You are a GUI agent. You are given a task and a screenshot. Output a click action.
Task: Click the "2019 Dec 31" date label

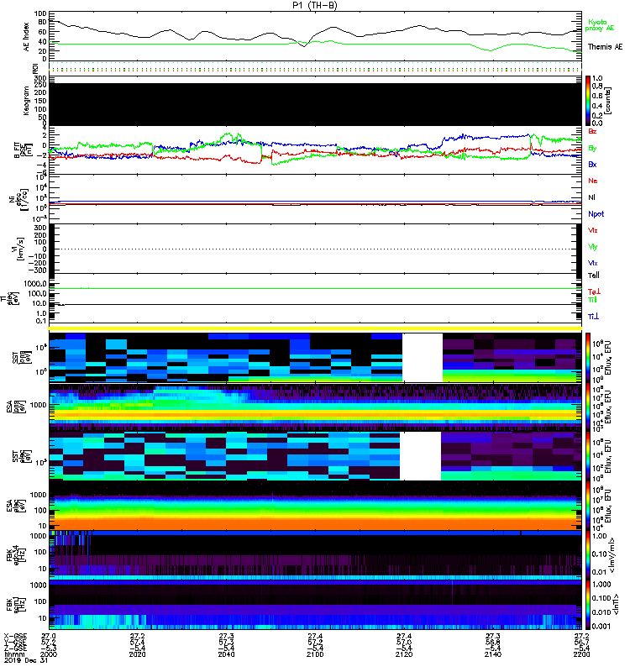pos(26,660)
